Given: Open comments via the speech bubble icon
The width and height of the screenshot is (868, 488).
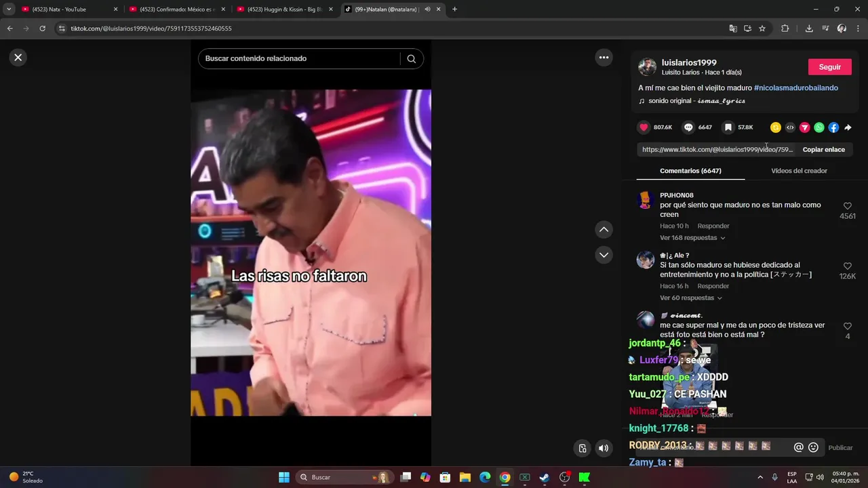Looking at the screenshot, I should 688,127.
